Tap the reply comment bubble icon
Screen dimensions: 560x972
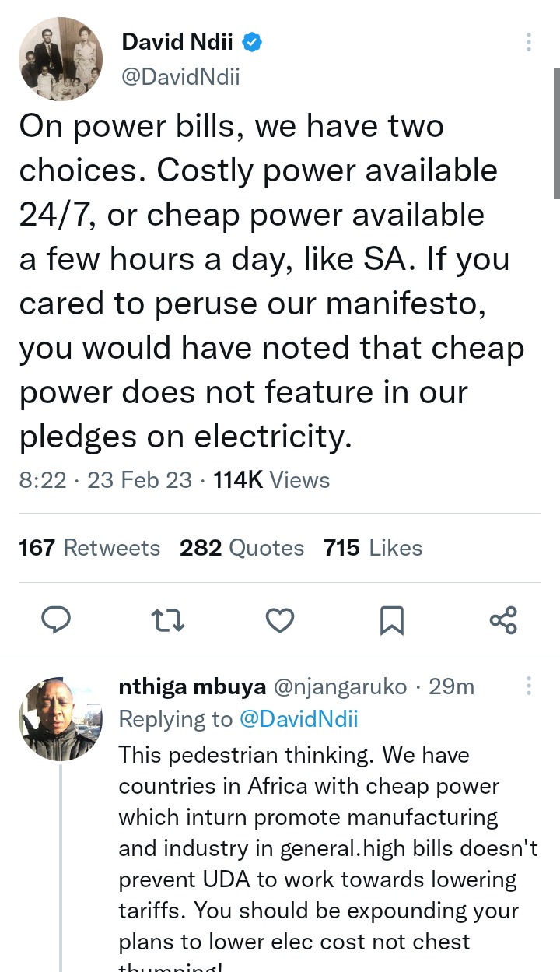[x=55, y=620]
